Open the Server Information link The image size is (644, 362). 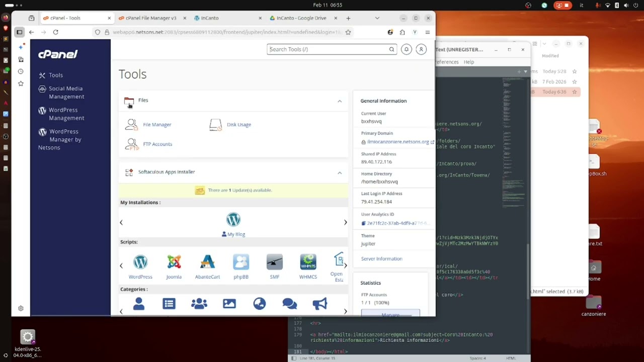pos(381,259)
